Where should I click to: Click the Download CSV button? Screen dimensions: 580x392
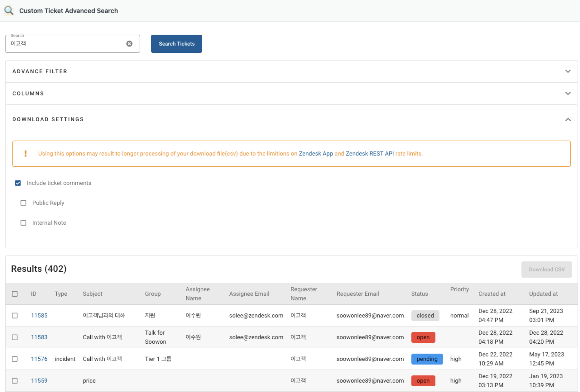pyautogui.click(x=547, y=269)
